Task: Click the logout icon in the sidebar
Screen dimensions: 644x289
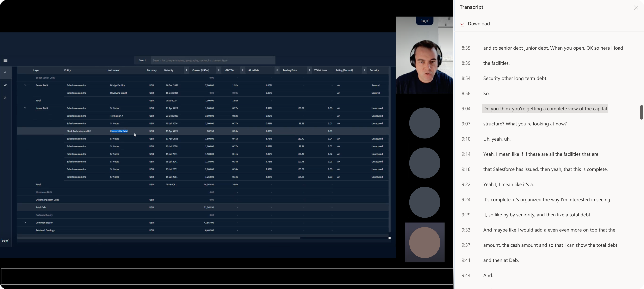Action: click(5, 97)
